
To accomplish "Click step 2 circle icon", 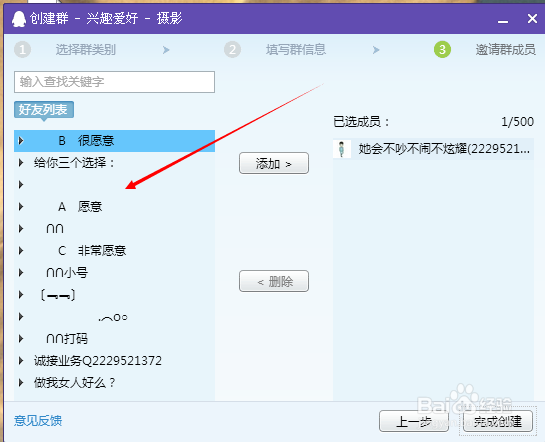I will pos(233,50).
